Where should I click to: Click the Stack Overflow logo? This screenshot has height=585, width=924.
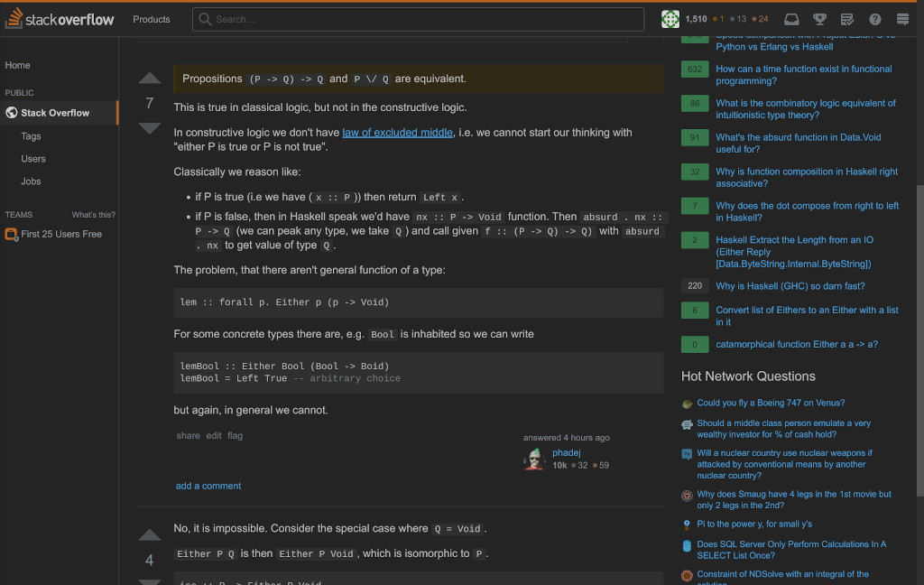click(x=60, y=18)
